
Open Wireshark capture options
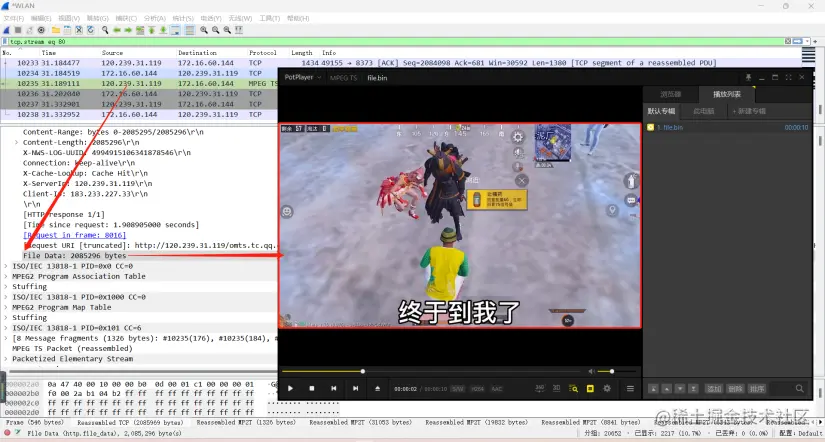click(41, 30)
